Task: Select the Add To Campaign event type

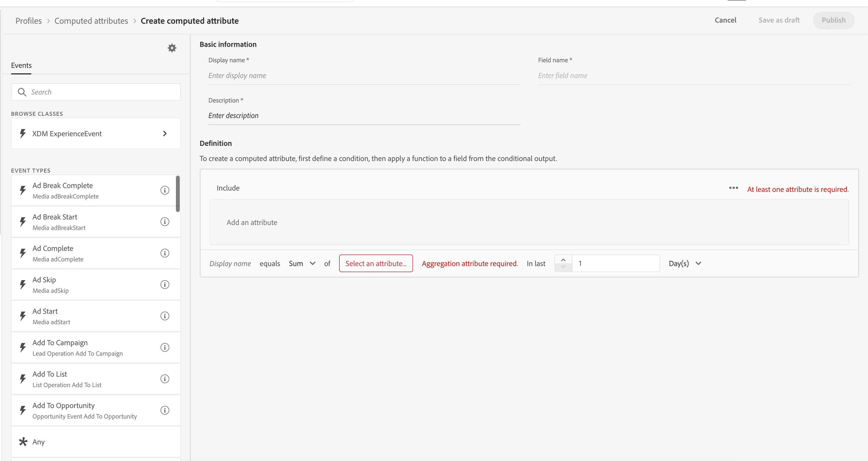Action: [x=96, y=347]
